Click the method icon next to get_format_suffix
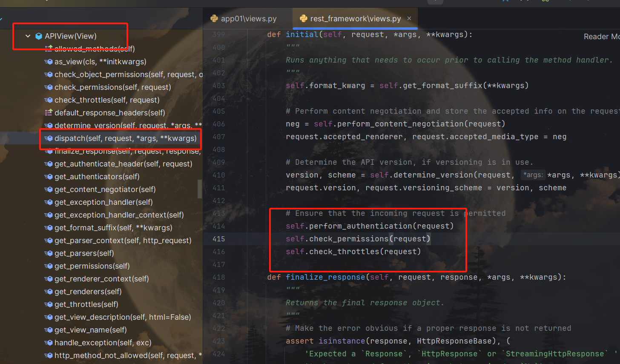Viewport: 620px width, 364px height. tap(49, 228)
